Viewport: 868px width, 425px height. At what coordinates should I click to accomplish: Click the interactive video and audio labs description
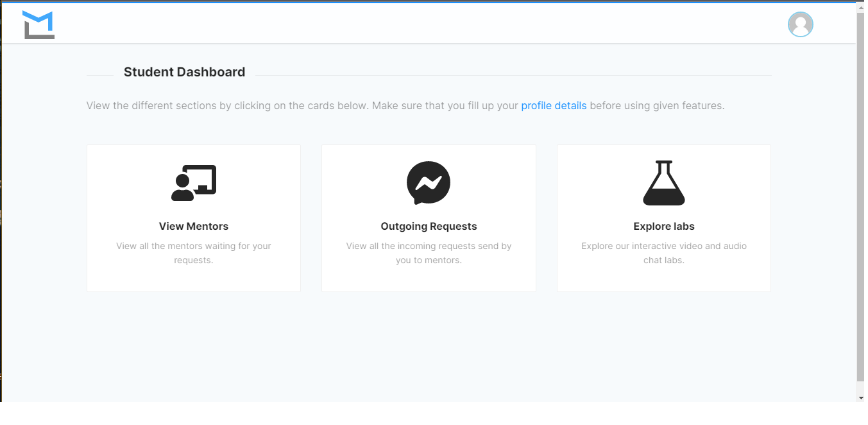[x=664, y=253]
